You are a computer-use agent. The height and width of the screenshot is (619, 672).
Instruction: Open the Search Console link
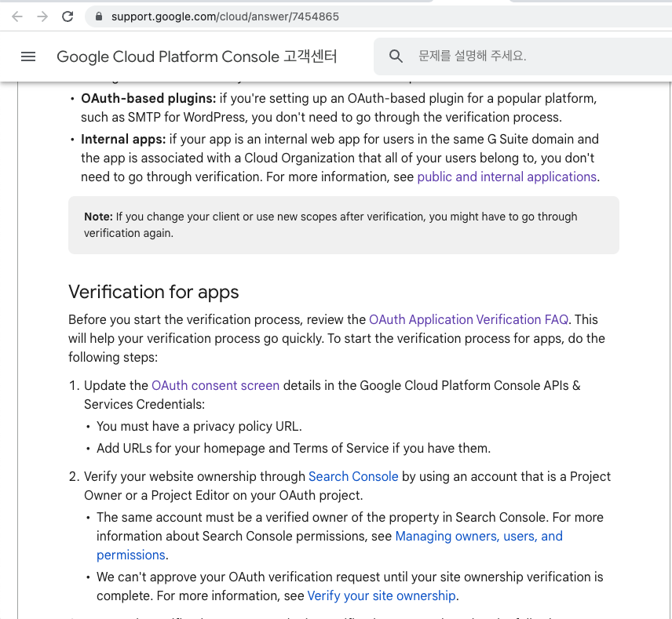point(353,476)
